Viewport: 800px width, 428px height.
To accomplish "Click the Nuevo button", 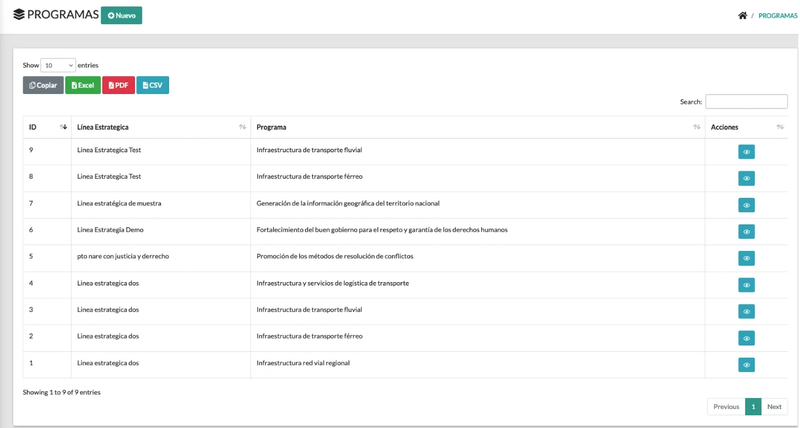I will click(121, 15).
